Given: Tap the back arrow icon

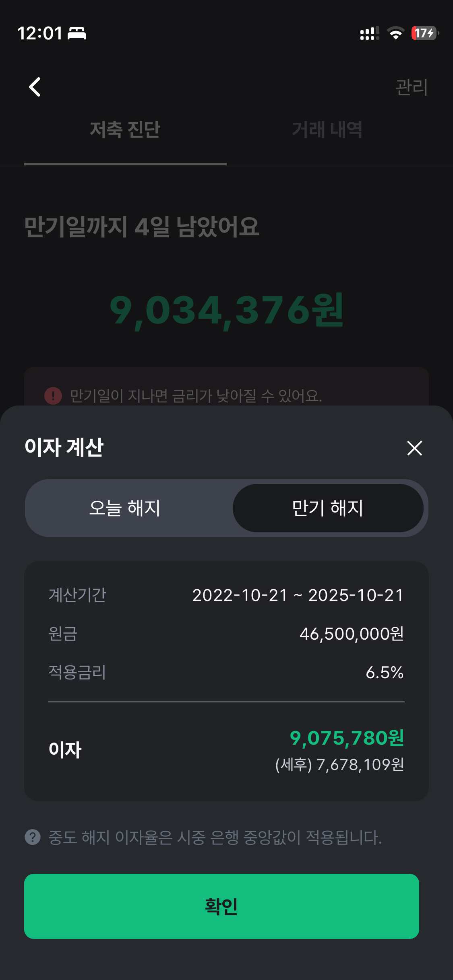Looking at the screenshot, I should click(x=35, y=87).
